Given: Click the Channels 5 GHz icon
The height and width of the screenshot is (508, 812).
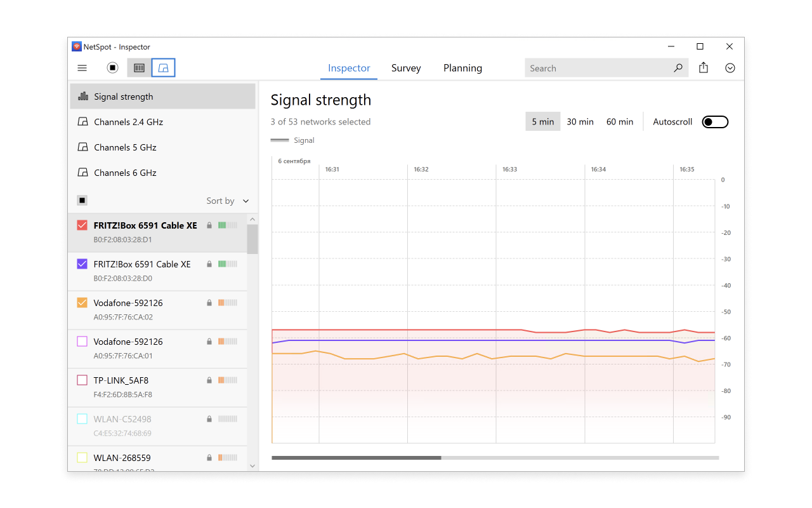Looking at the screenshot, I should (82, 147).
